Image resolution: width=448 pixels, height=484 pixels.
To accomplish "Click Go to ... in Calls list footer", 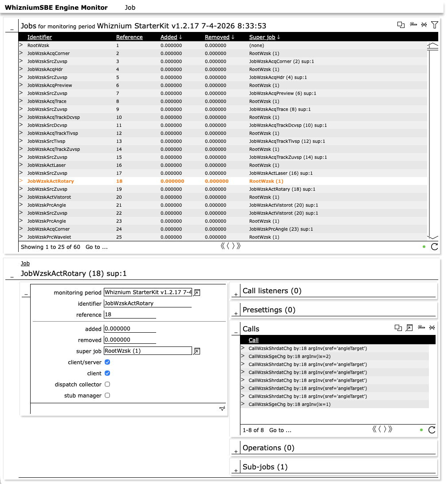I will (x=280, y=430).
